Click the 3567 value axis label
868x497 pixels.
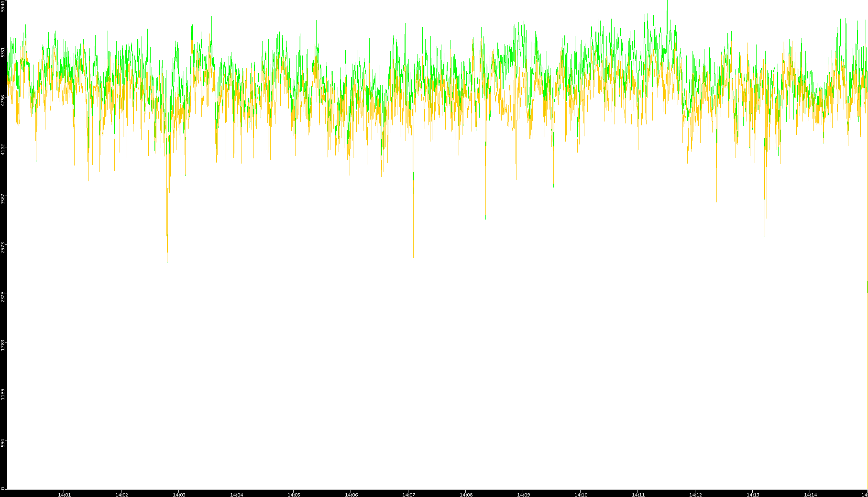pos(3,199)
